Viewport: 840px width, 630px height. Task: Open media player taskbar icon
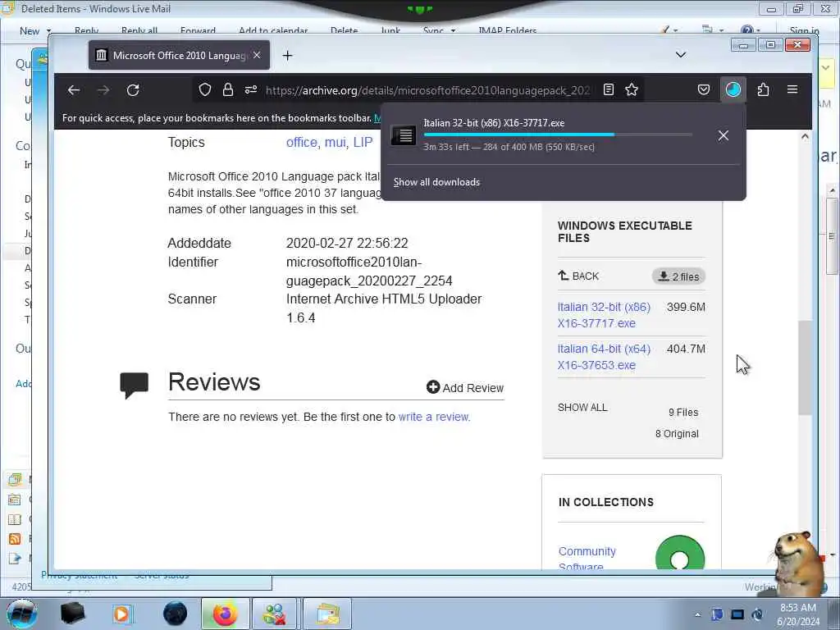pos(121,614)
